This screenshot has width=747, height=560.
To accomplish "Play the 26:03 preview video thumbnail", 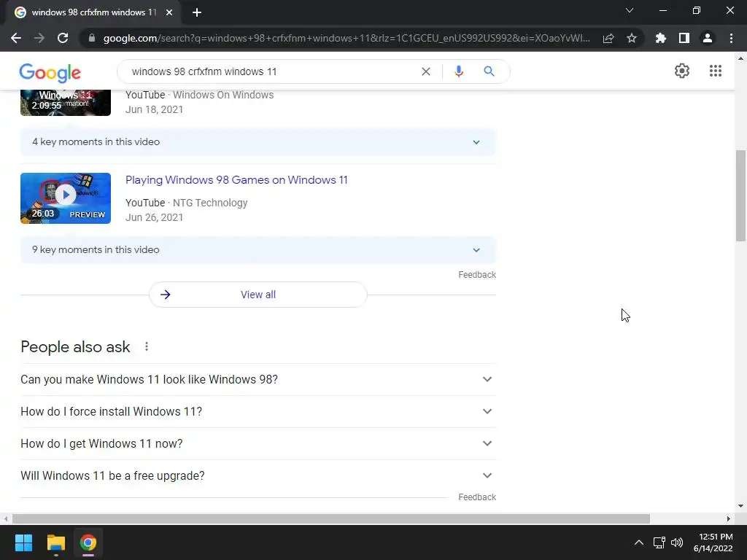I will (x=66, y=198).
